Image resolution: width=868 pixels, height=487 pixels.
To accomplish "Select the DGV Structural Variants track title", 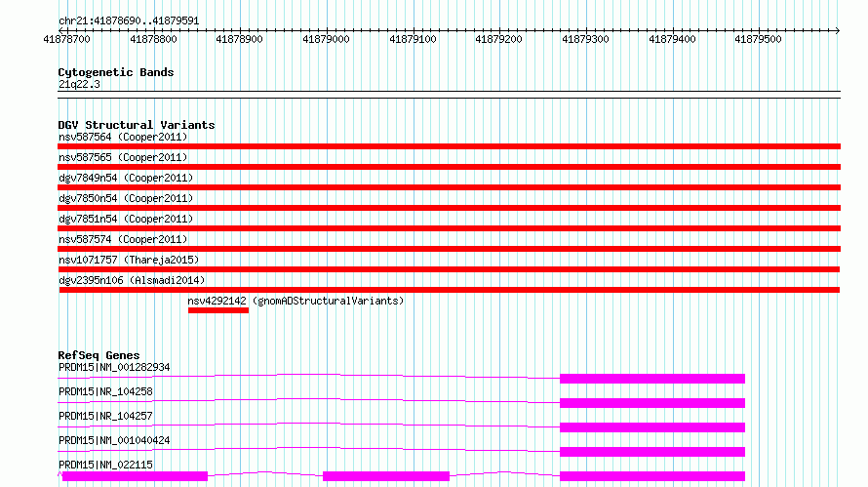I will 137,125.
